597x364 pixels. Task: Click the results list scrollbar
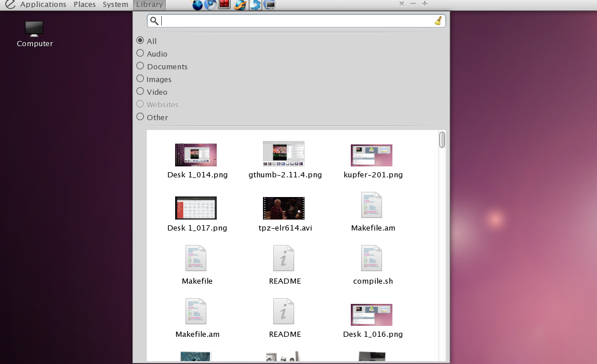pyautogui.click(x=441, y=140)
